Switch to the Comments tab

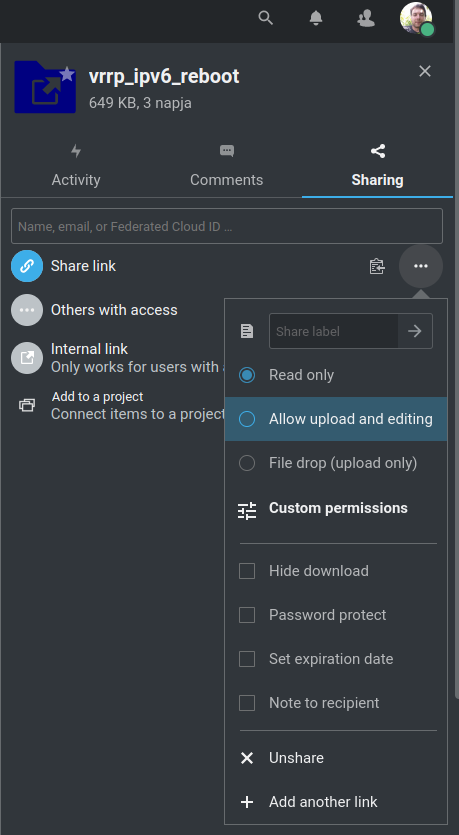226,166
